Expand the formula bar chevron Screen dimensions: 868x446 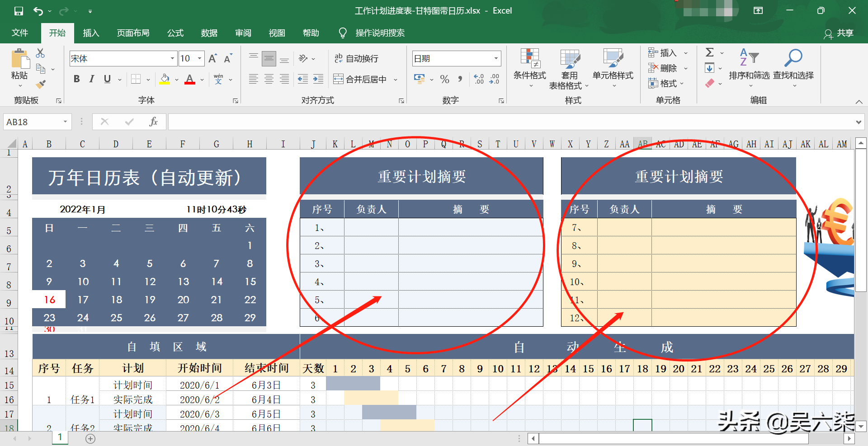point(859,122)
